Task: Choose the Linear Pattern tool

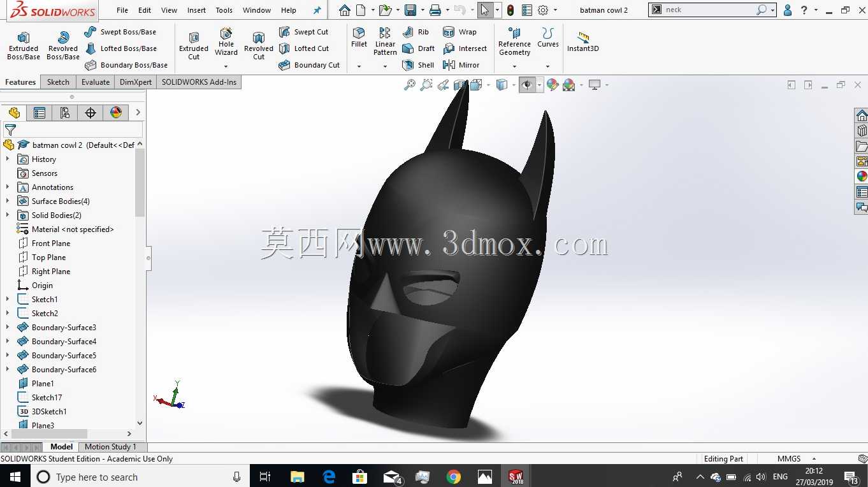Action: pos(385,41)
